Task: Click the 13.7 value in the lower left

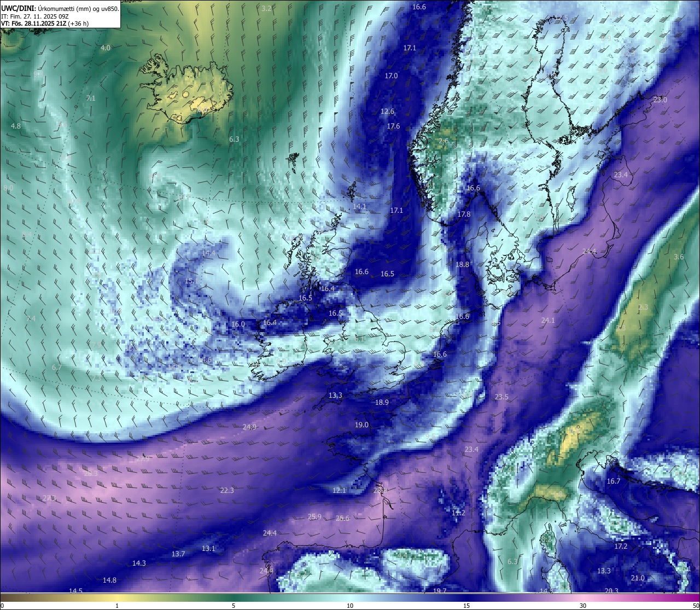Action: (178, 554)
